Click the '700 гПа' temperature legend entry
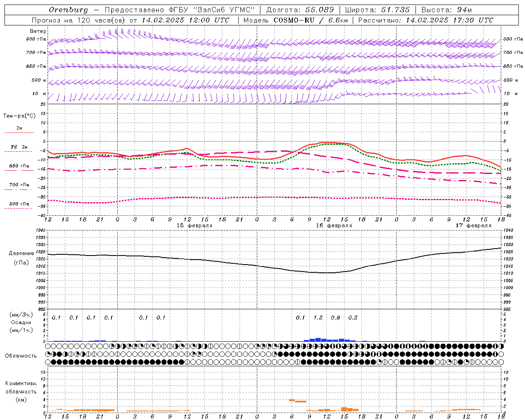The width and height of the screenshot is (525, 420). pyautogui.click(x=19, y=185)
